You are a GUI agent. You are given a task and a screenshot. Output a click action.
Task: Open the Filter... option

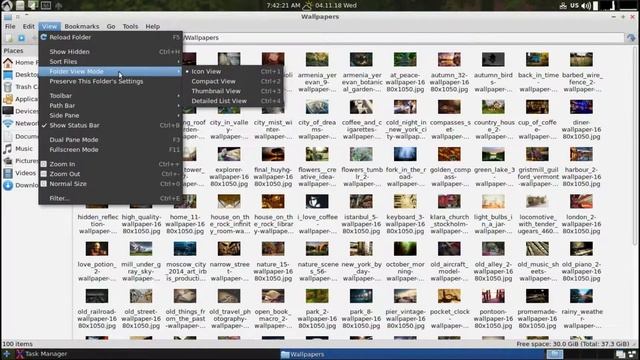pos(110,198)
